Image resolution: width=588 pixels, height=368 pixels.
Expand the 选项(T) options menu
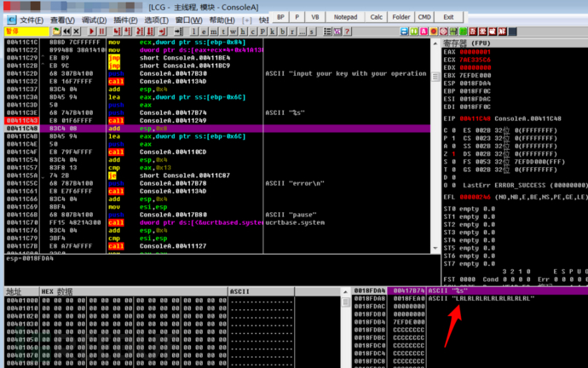pos(156,19)
